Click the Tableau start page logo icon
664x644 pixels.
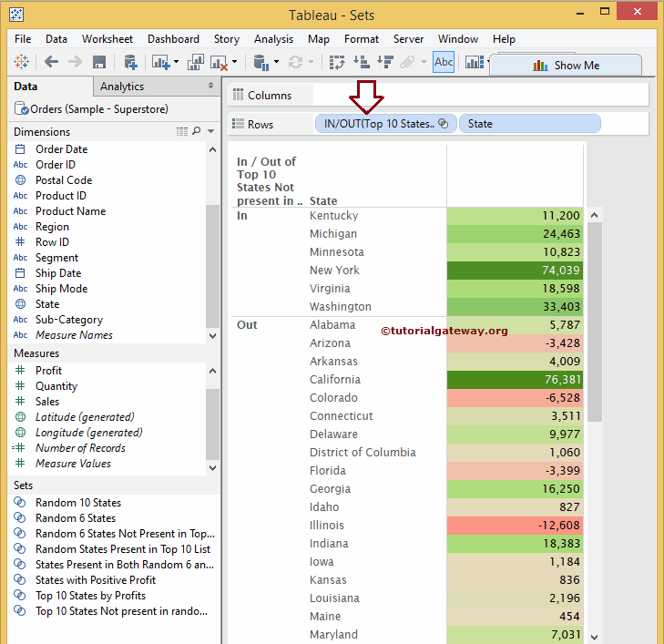21,62
